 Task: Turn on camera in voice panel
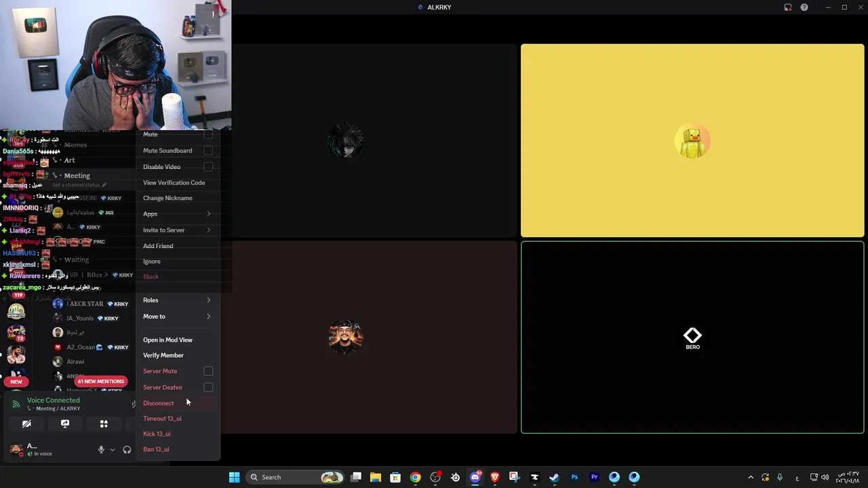(x=26, y=424)
